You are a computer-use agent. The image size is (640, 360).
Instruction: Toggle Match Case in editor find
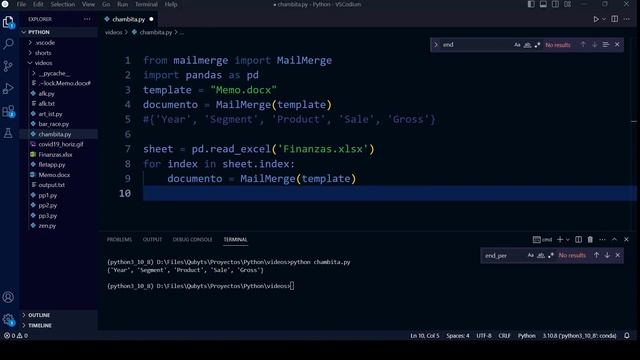[x=517, y=45]
